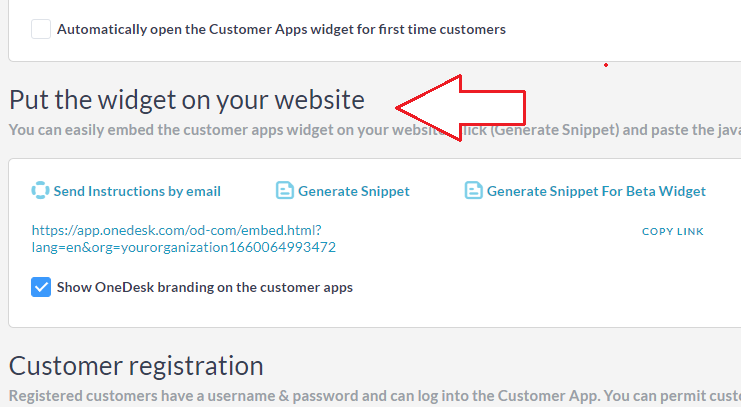This screenshot has height=407, width=741.
Task: Click the Beta Widget snippet icon
Action: 473,191
